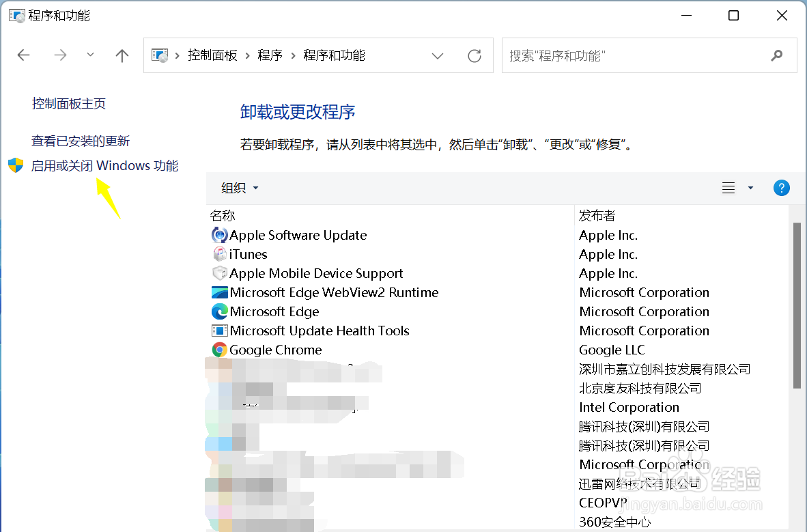Open the recent locations chevron

click(x=90, y=54)
